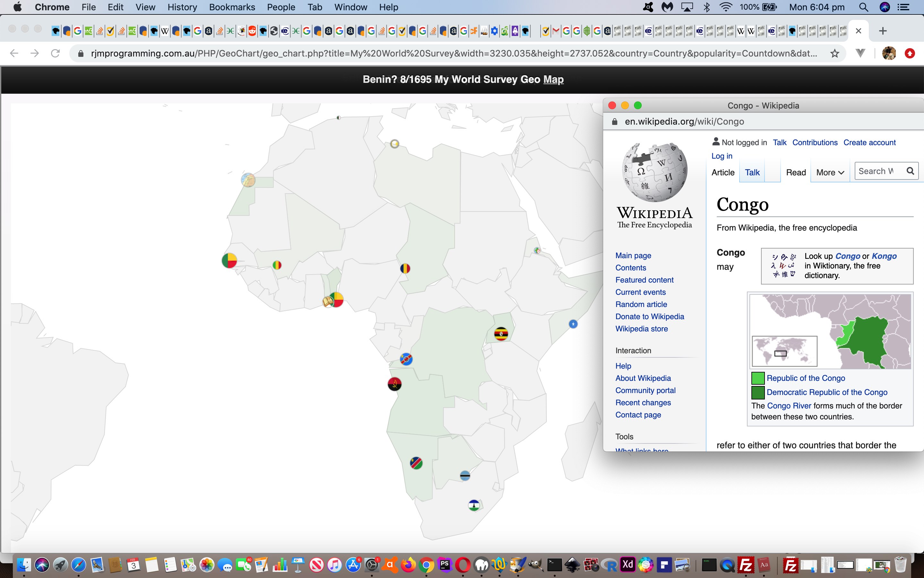Click the Angola flag marker
Image resolution: width=924 pixels, height=578 pixels.
click(394, 384)
